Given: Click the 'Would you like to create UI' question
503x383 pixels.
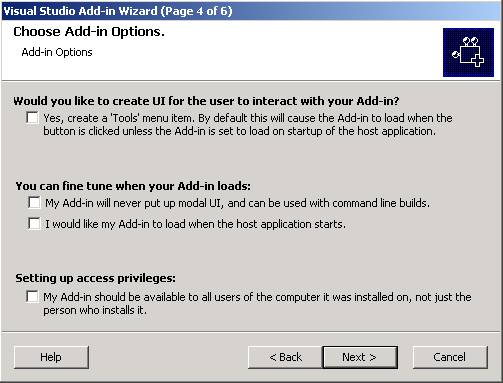Looking at the screenshot, I should pos(206,101).
